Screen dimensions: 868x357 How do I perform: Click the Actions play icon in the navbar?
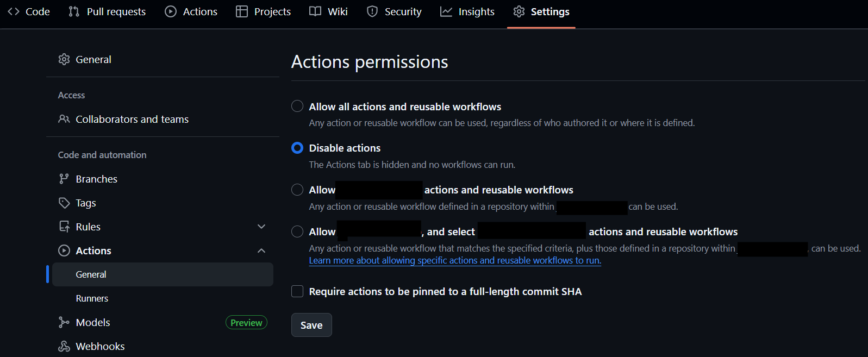tap(170, 11)
